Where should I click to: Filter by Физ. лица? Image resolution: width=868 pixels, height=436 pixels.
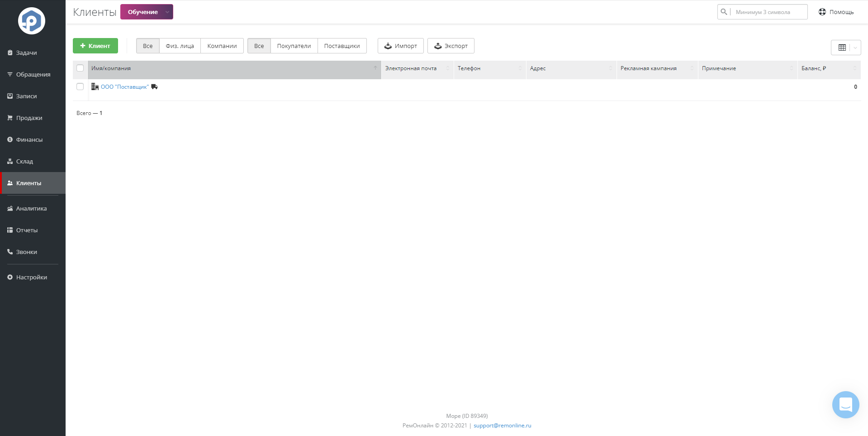(180, 46)
